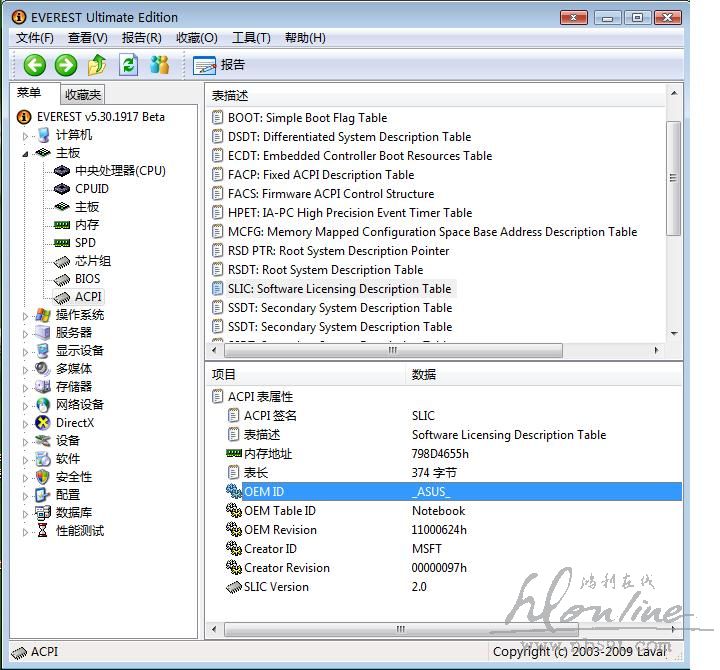Select the CPUID item in the tree
720x670 pixels.
pyautogui.click(x=91, y=188)
